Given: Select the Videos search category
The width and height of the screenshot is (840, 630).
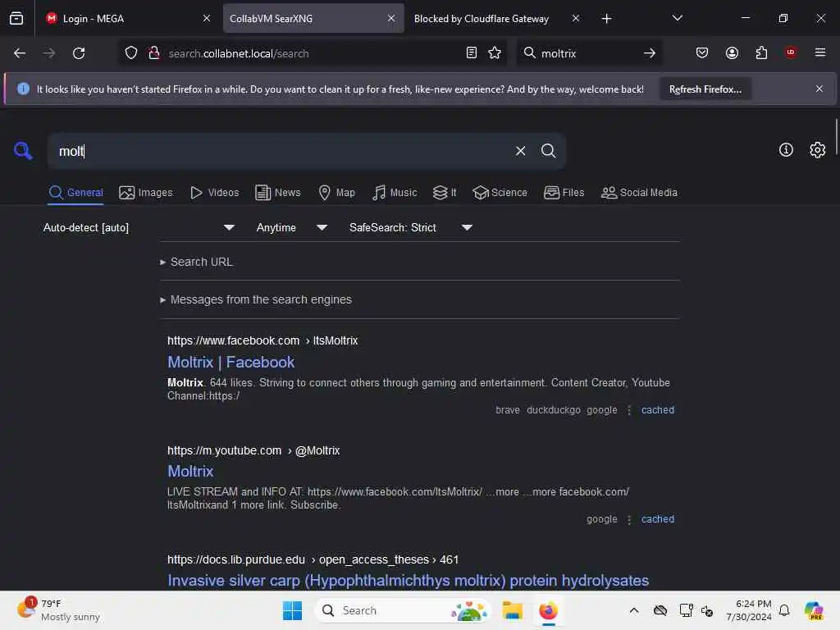Looking at the screenshot, I should (214, 192).
